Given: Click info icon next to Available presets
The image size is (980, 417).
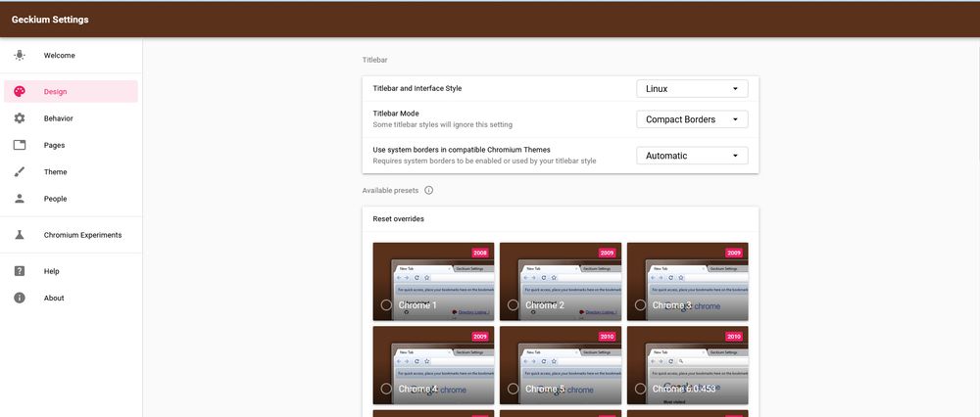Looking at the screenshot, I should click(429, 191).
